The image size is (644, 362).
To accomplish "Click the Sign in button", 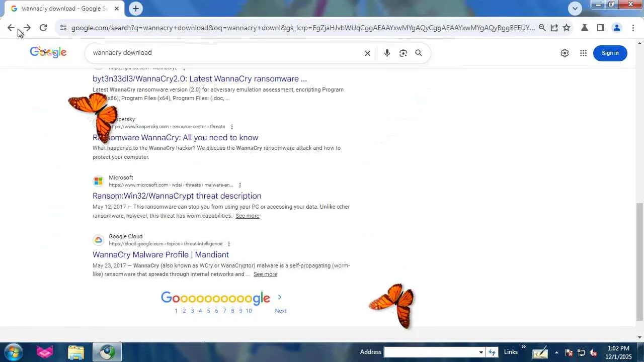I will 610,53.
